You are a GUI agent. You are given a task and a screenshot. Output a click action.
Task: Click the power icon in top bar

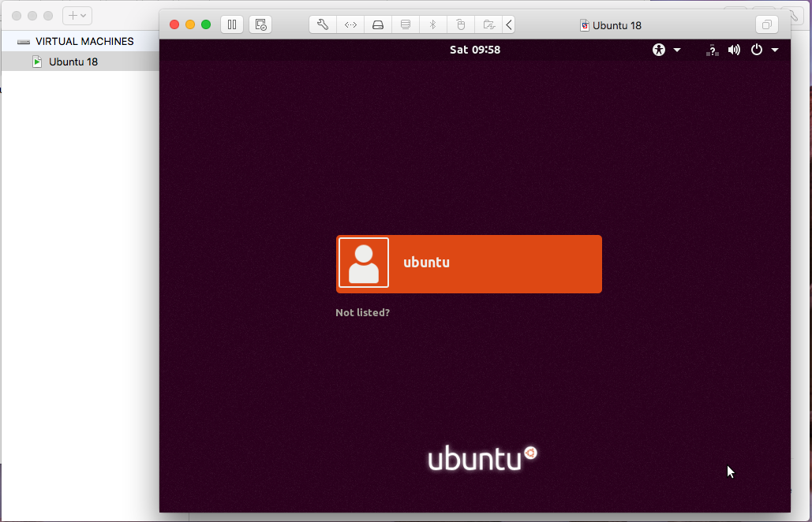(x=757, y=50)
